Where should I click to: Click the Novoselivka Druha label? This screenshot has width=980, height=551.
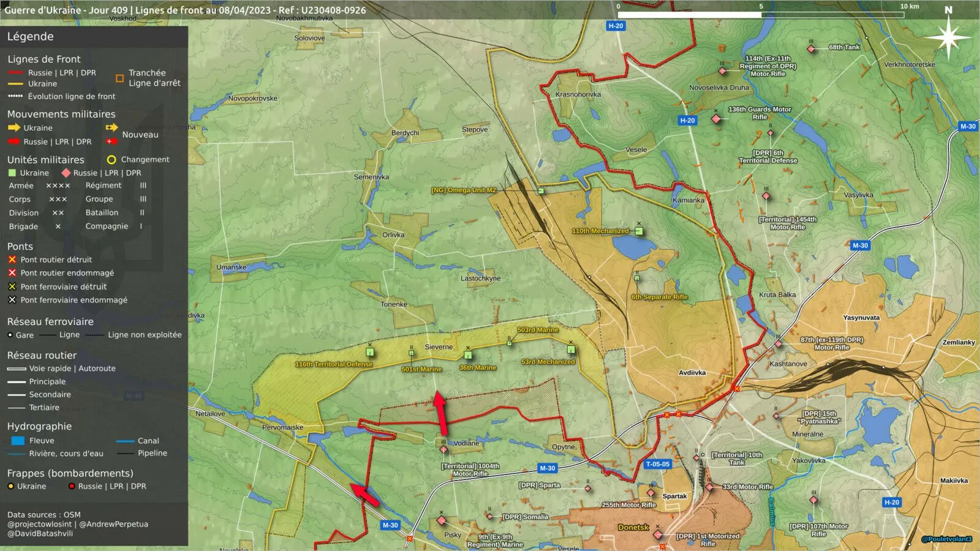(719, 88)
